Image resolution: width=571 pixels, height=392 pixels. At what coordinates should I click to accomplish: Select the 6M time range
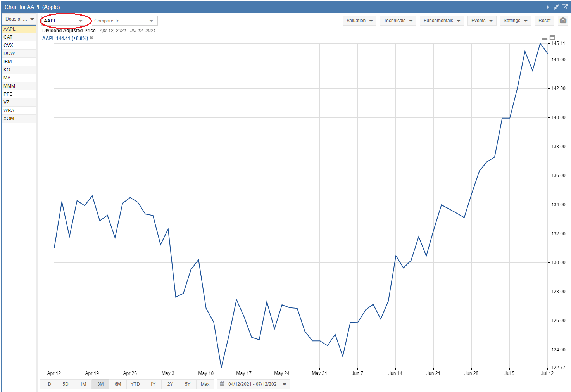tap(118, 384)
